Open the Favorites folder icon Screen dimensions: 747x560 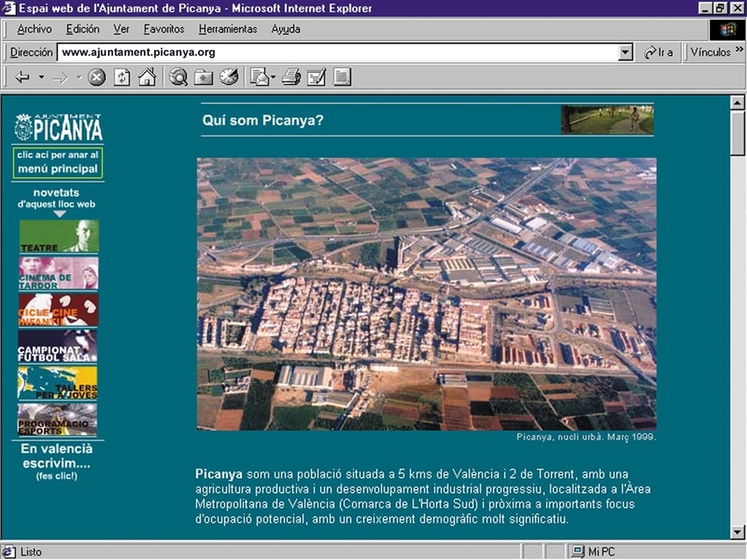pos(204,77)
